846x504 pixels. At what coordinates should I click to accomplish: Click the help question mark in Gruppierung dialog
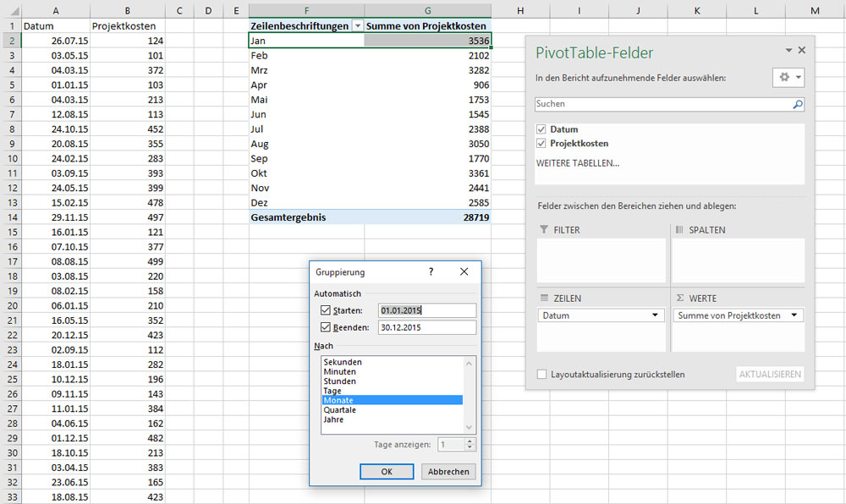pyautogui.click(x=431, y=272)
